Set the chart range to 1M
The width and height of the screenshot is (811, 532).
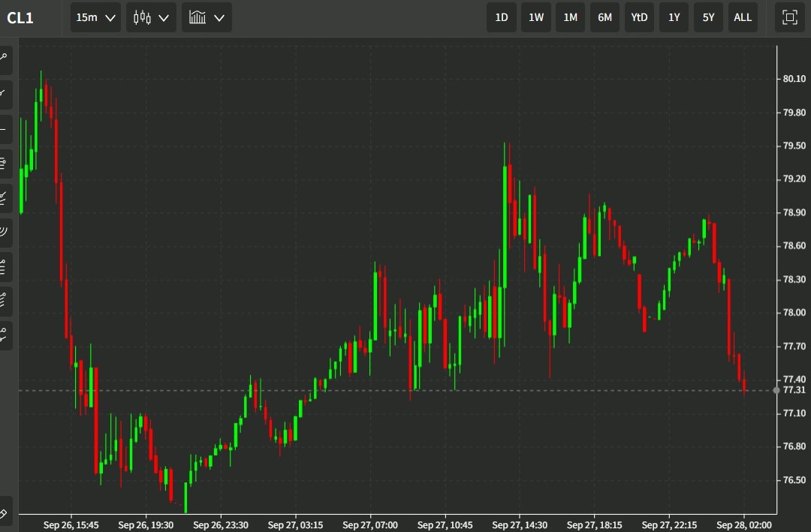(x=571, y=17)
